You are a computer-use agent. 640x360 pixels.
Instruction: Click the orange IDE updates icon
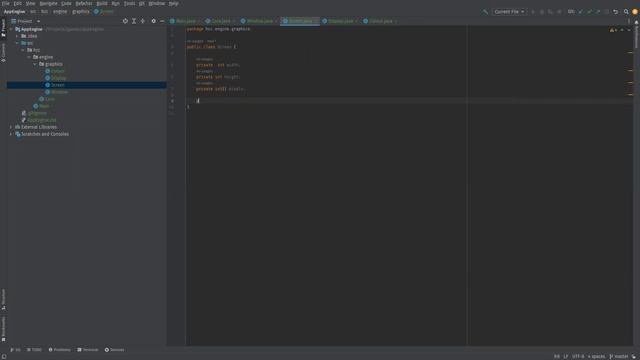click(x=635, y=12)
